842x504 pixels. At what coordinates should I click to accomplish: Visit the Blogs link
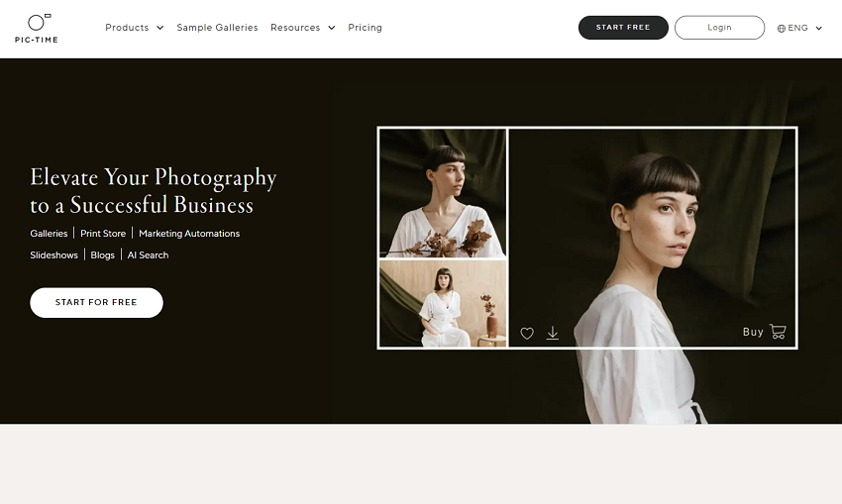click(x=102, y=255)
